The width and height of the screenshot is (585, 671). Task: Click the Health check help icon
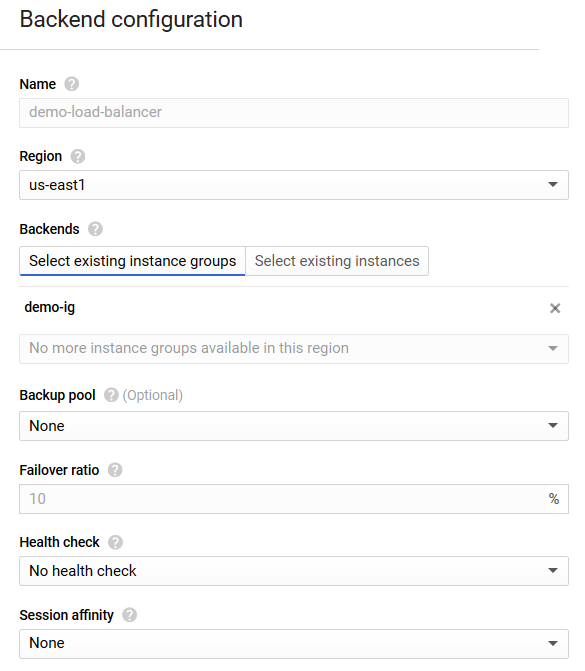tap(115, 542)
